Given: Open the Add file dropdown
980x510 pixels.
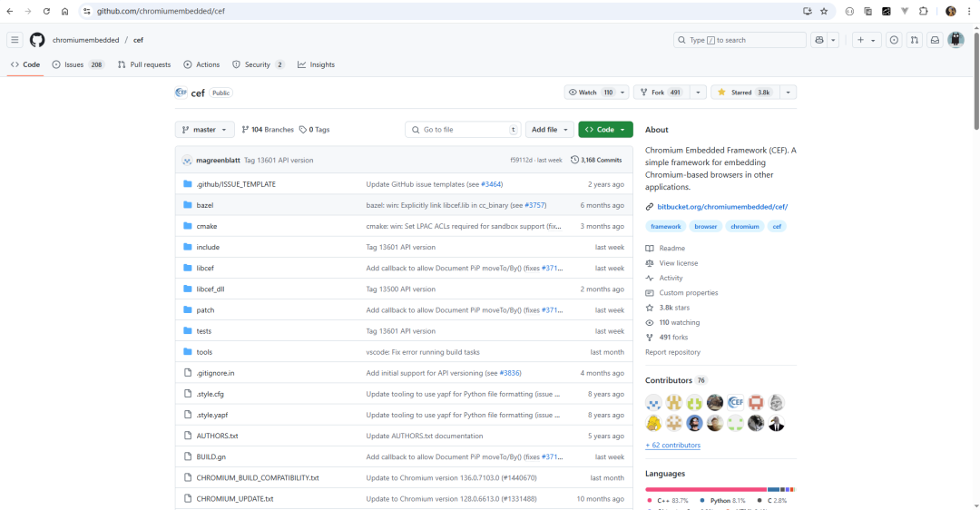Looking at the screenshot, I should pyautogui.click(x=552, y=130).
